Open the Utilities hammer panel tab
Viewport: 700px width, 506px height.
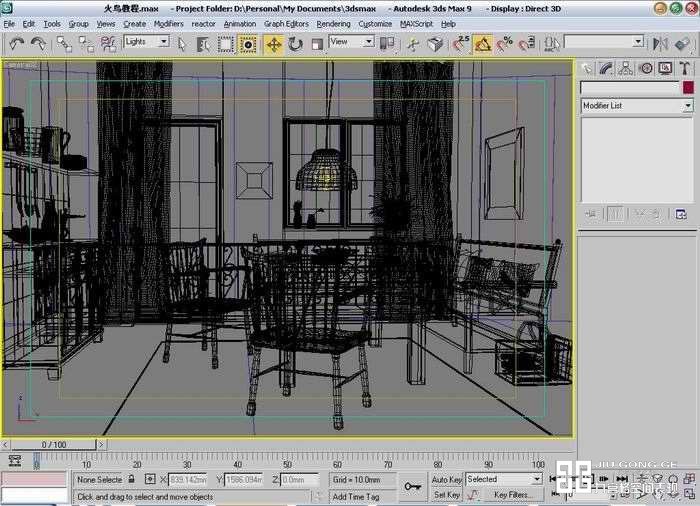684,68
